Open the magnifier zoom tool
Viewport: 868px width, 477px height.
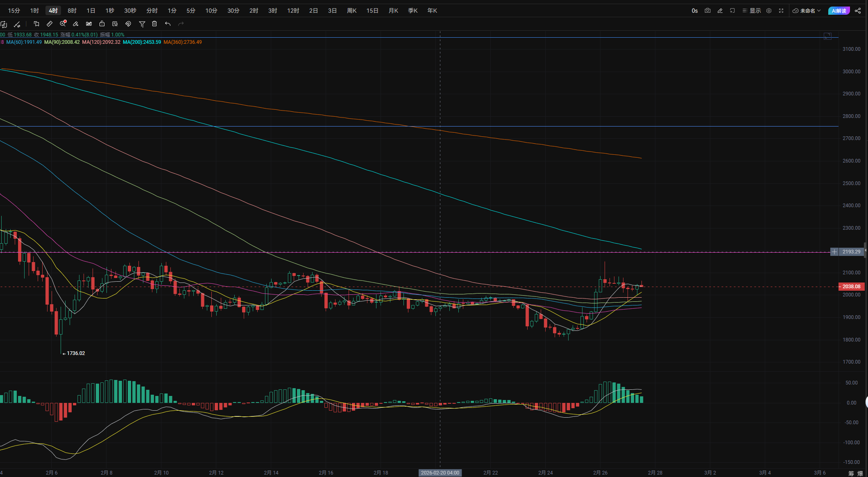63,24
